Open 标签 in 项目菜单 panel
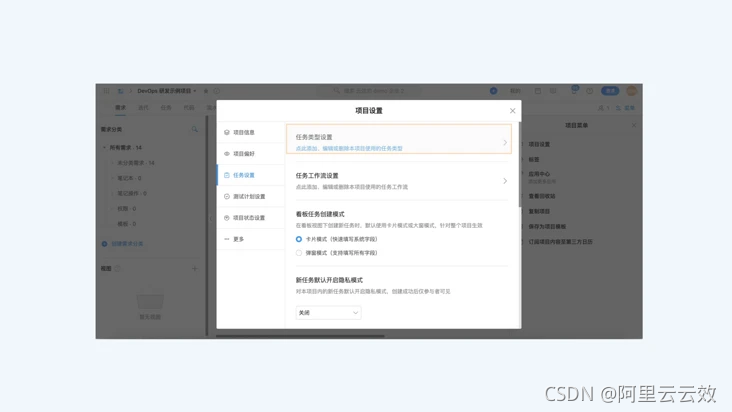 [534, 159]
